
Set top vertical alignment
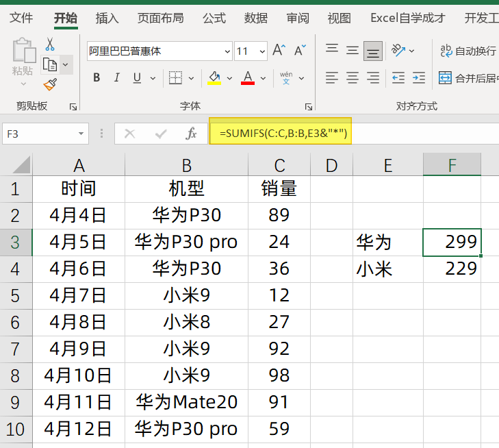click(332, 50)
